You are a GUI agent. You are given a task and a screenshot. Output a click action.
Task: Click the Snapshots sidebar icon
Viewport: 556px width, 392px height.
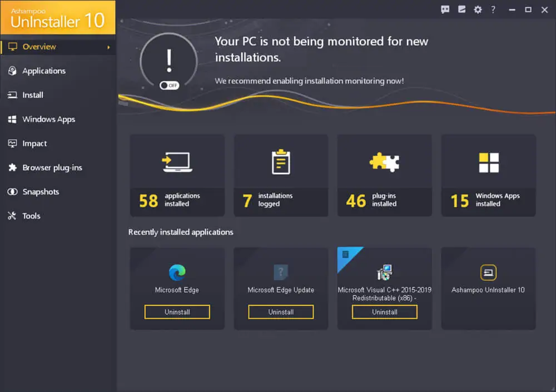tap(12, 192)
